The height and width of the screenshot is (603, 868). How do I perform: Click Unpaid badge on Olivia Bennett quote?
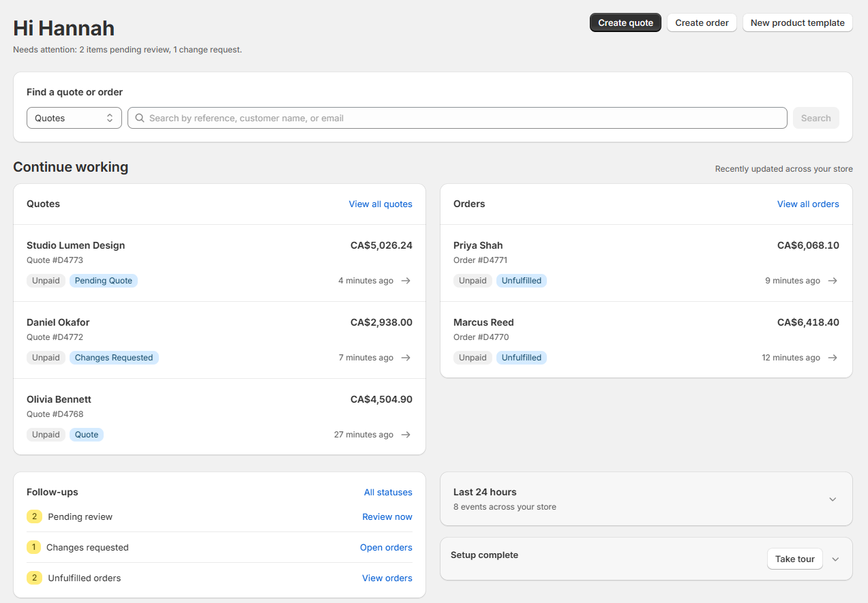46,435
